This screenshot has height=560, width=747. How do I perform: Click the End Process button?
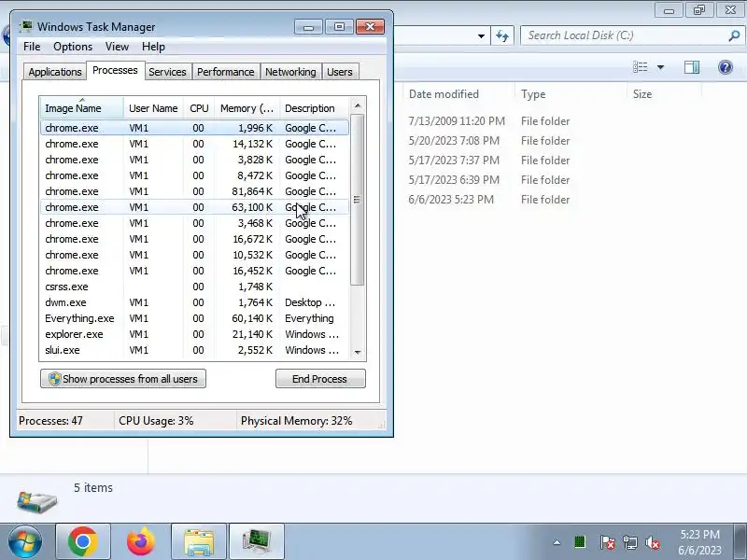coord(320,379)
